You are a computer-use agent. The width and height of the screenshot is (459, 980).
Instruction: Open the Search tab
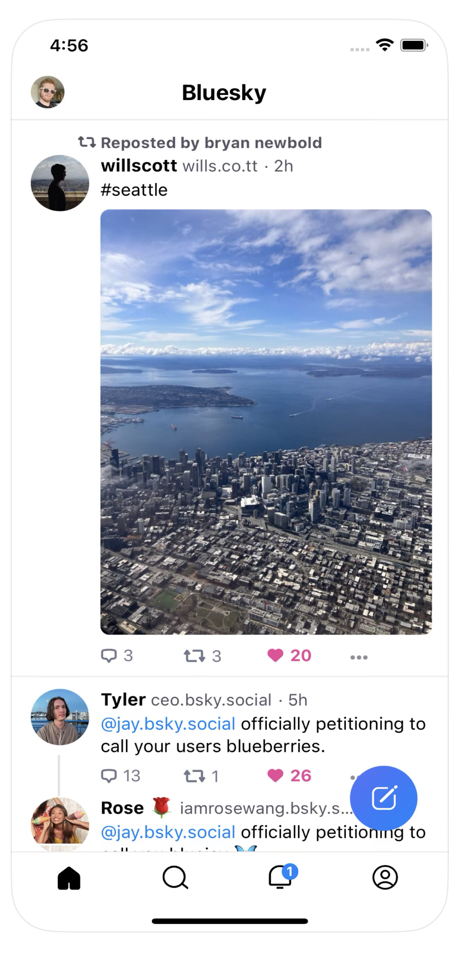175,878
